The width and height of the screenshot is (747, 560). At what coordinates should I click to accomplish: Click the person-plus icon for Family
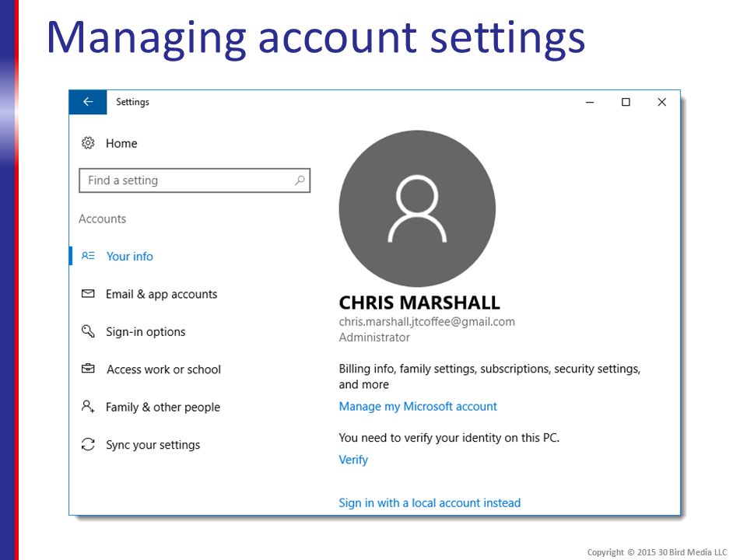coord(88,406)
